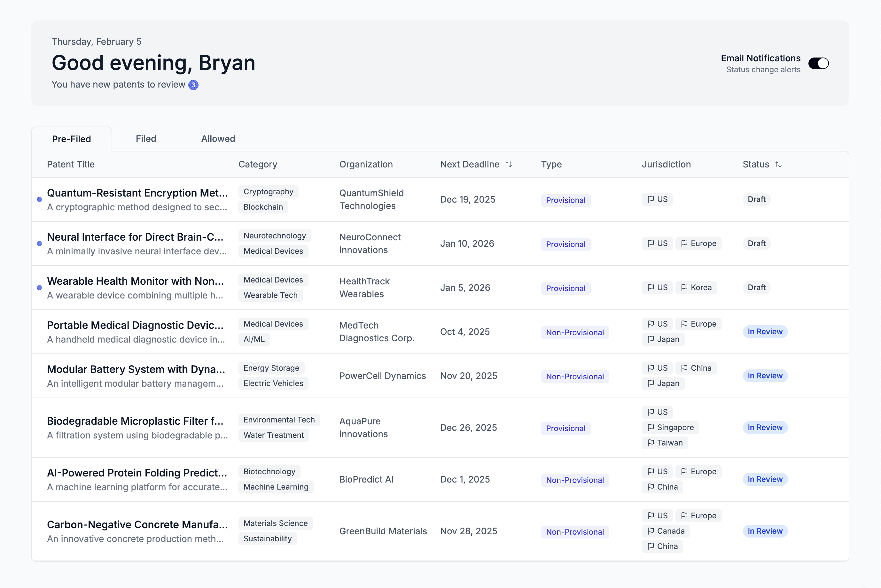
Task: Click Status column sort arrows icon
Action: coord(778,164)
